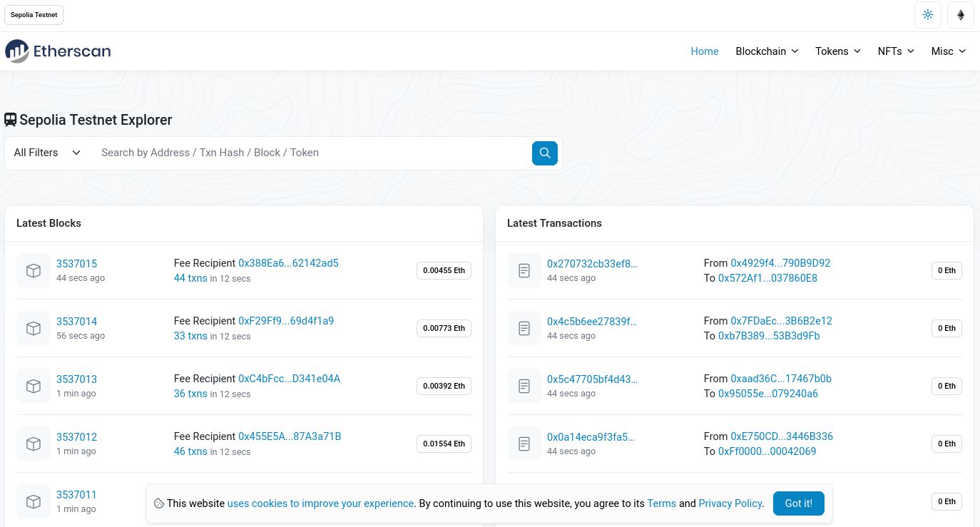Toggle the light/dark theme sun icon
Viewport: 980px width, 527px height.
pyautogui.click(x=927, y=15)
